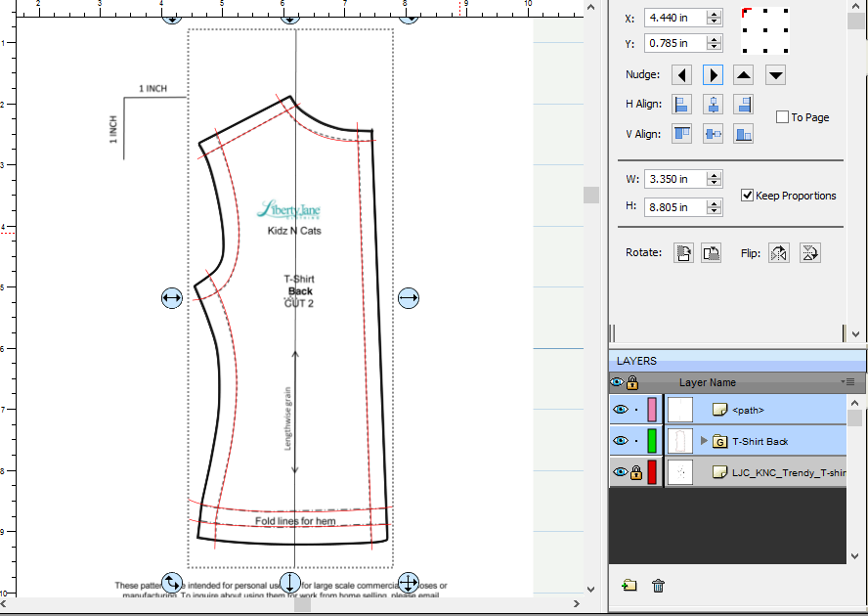Nudge the selection left
The height and width of the screenshot is (616, 868).
click(682, 75)
